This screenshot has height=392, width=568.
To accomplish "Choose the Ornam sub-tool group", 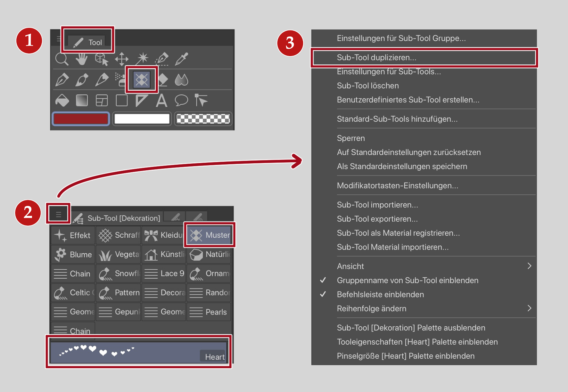I will tap(209, 274).
